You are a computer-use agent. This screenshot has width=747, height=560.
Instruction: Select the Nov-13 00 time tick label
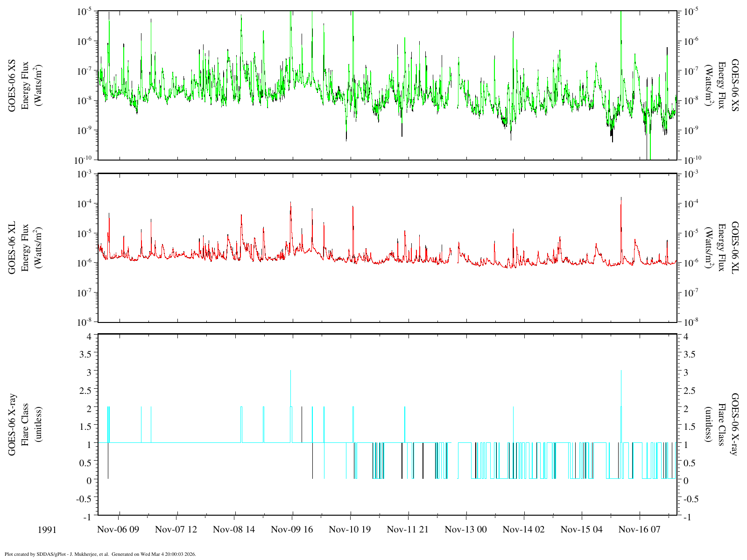point(466,529)
